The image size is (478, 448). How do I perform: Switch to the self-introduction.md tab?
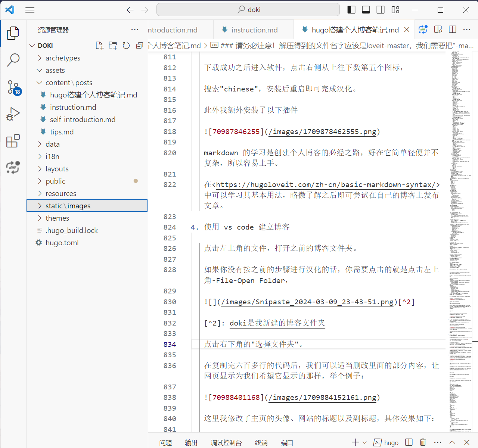(x=181, y=30)
